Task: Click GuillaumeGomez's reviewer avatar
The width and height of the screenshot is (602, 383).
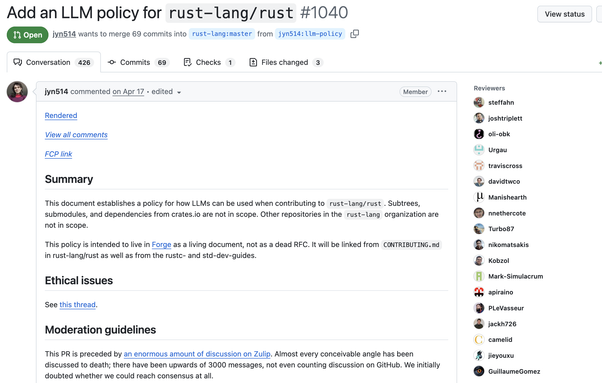Action: pyautogui.click(x=479, y=371)
